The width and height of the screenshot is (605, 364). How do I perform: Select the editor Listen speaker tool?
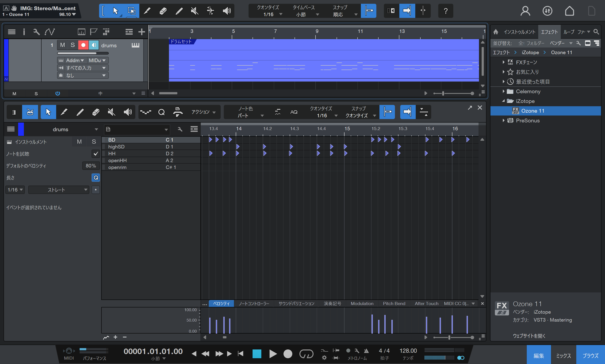click(127, 112)
